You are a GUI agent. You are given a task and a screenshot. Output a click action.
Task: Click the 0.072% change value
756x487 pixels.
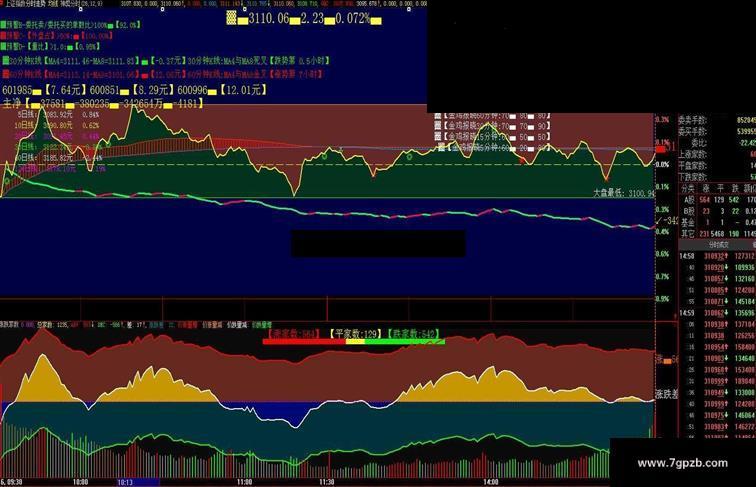353,19
